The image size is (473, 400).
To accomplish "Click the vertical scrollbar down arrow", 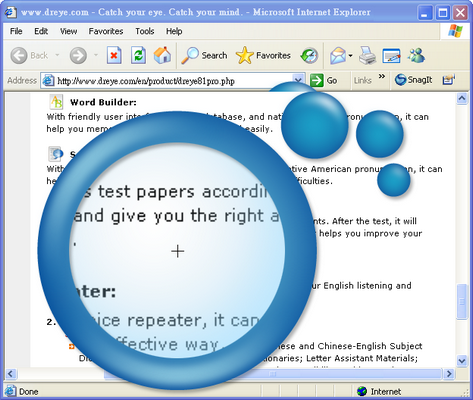I will pos(462,361).
